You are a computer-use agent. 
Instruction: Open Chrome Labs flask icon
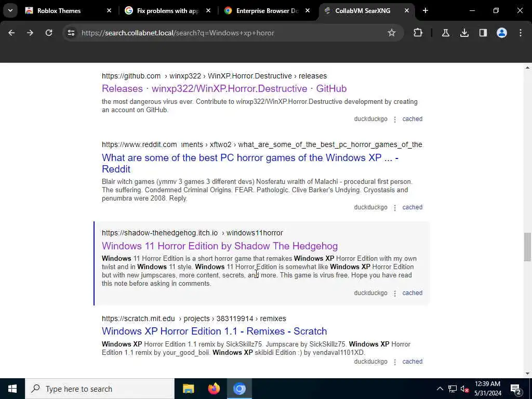[x=445, y=33]
